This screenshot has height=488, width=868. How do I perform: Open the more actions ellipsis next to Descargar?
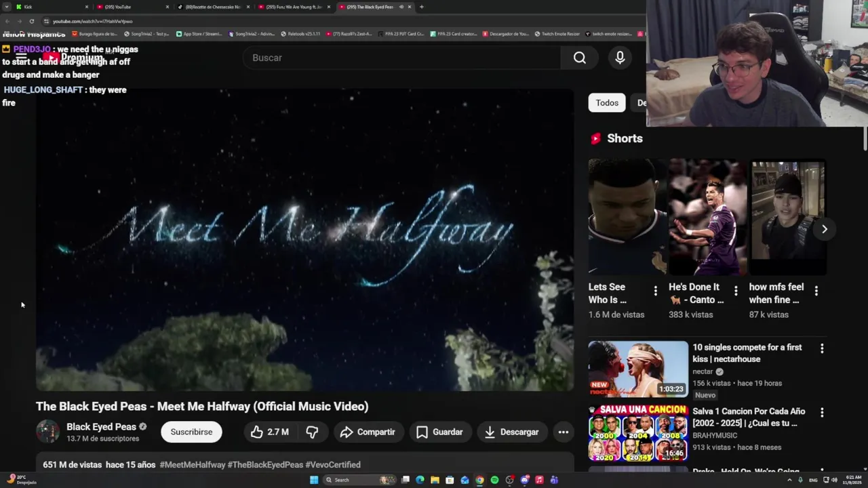click(x=563, y=432)
